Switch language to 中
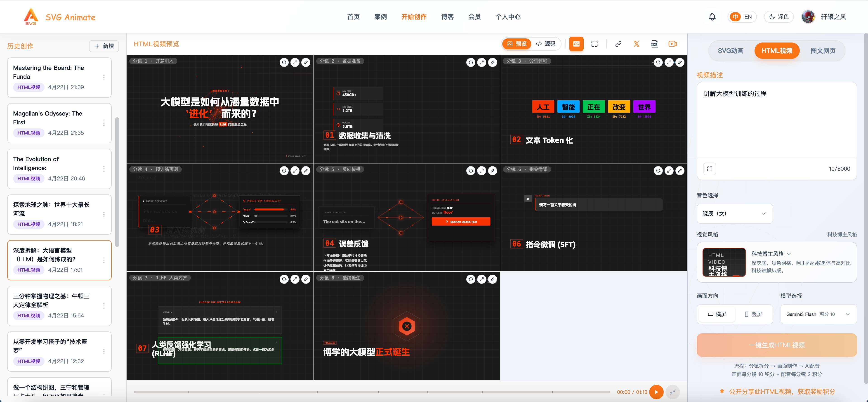Screen dimensions: 868x402 [x=735, y=17]
